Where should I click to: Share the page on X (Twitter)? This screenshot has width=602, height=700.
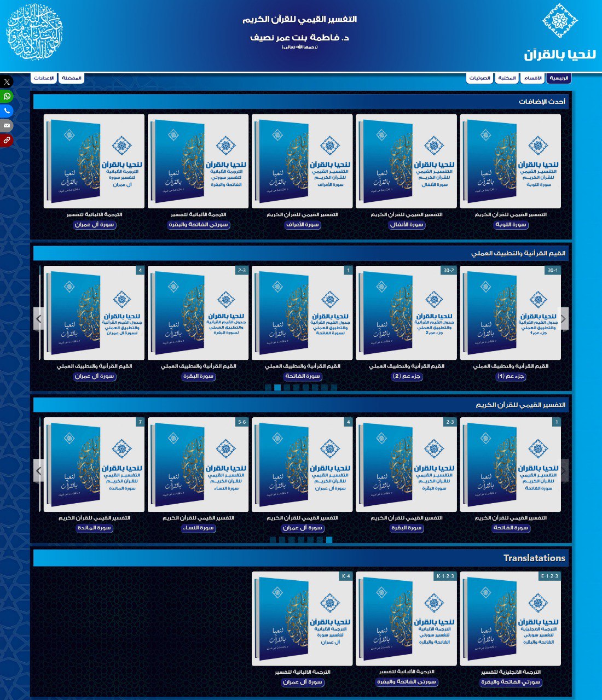(7, 81)
